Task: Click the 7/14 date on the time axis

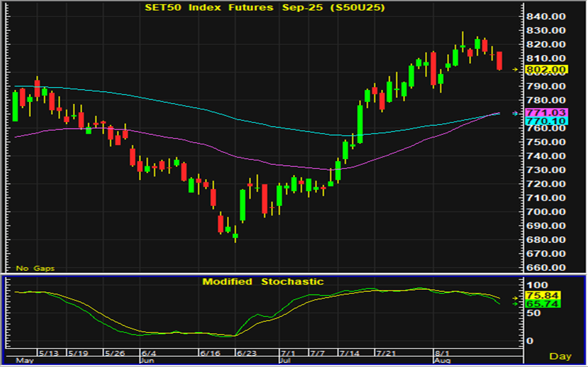Action: click(x=349, y=353)
